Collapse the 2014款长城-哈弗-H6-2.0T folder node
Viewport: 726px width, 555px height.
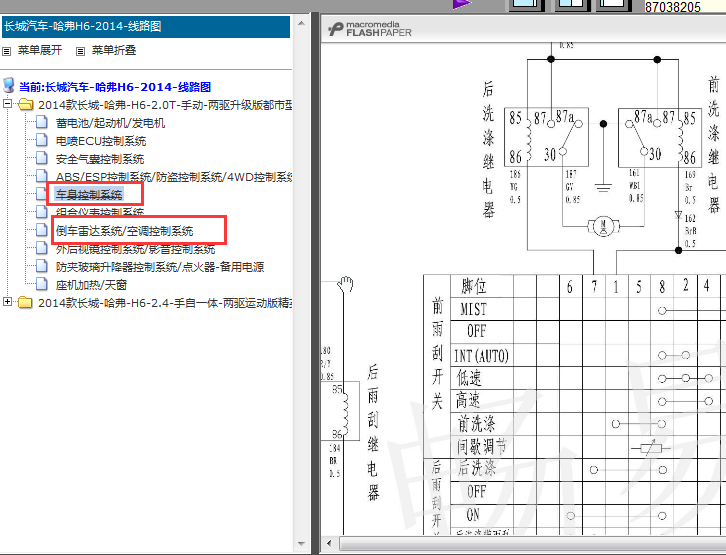pos(7,103)
